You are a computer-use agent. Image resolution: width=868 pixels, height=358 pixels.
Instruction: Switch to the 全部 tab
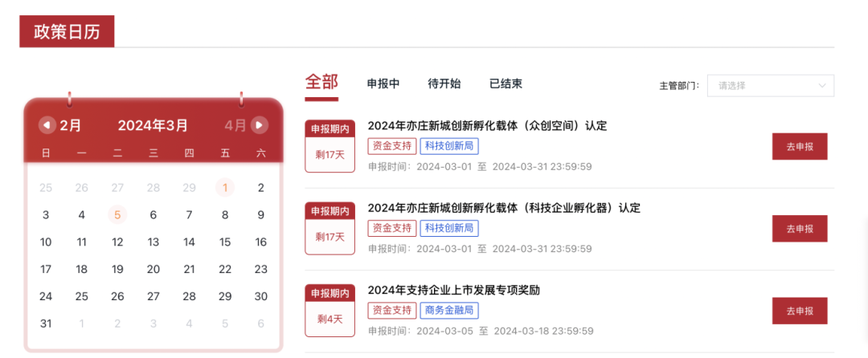click(x=321, y=83)
